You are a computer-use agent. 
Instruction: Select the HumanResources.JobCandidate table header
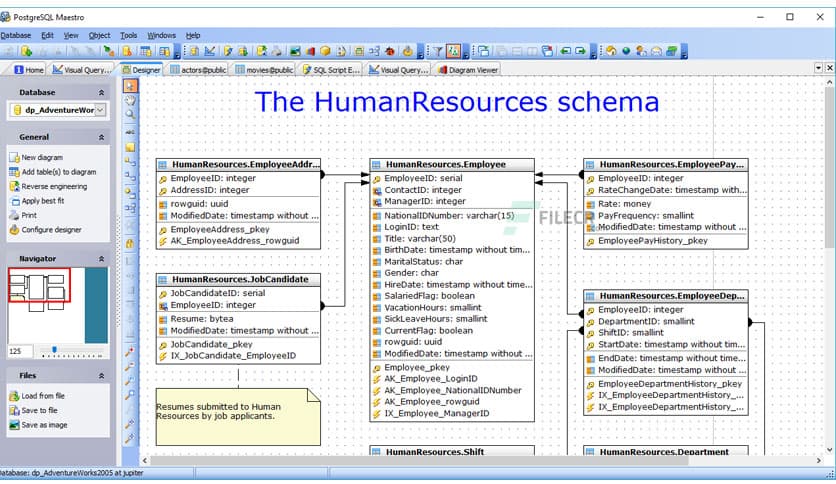coord(238,279)
